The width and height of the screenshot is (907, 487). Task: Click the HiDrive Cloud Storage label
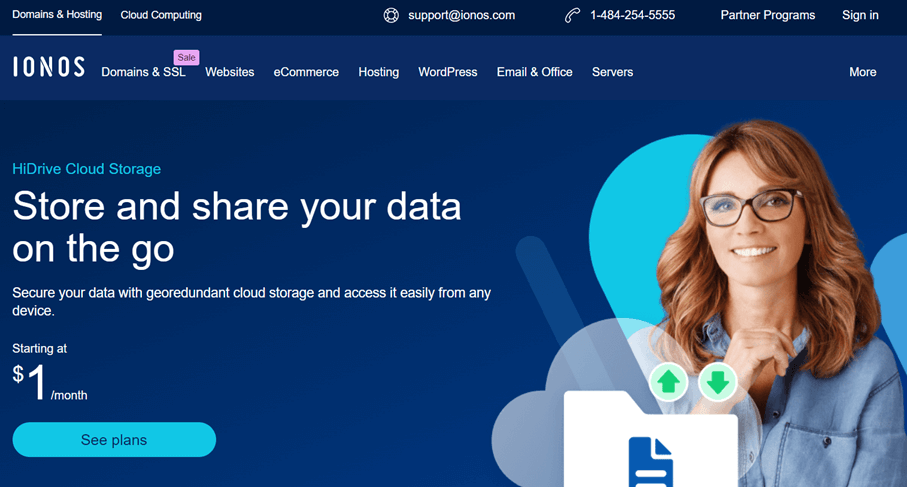point(87,169)
